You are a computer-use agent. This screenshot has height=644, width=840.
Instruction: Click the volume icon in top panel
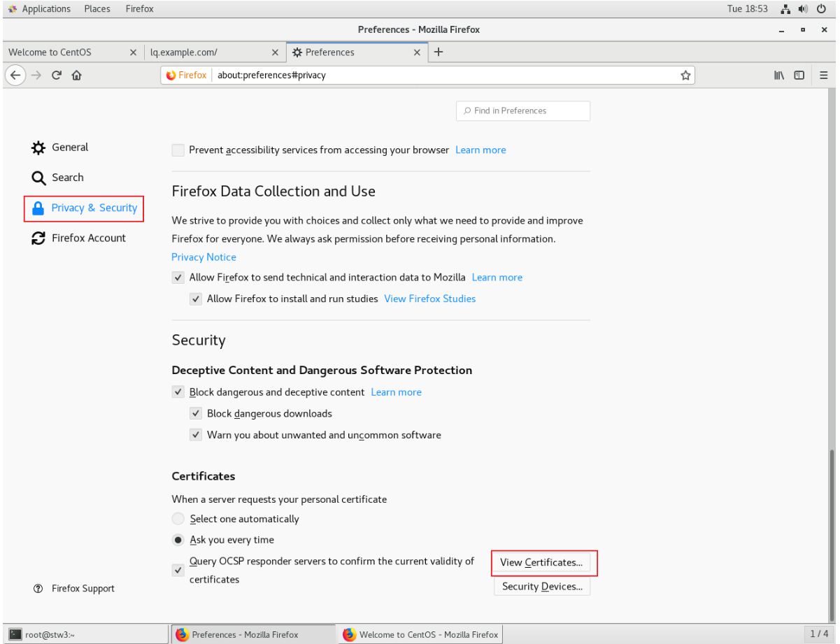(802, 9)
